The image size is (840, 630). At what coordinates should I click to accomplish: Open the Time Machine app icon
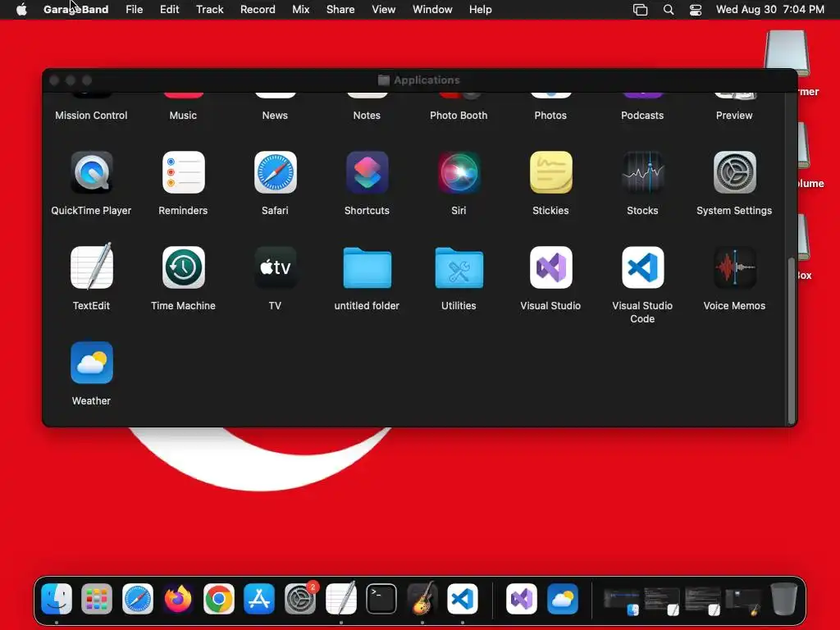183,267
